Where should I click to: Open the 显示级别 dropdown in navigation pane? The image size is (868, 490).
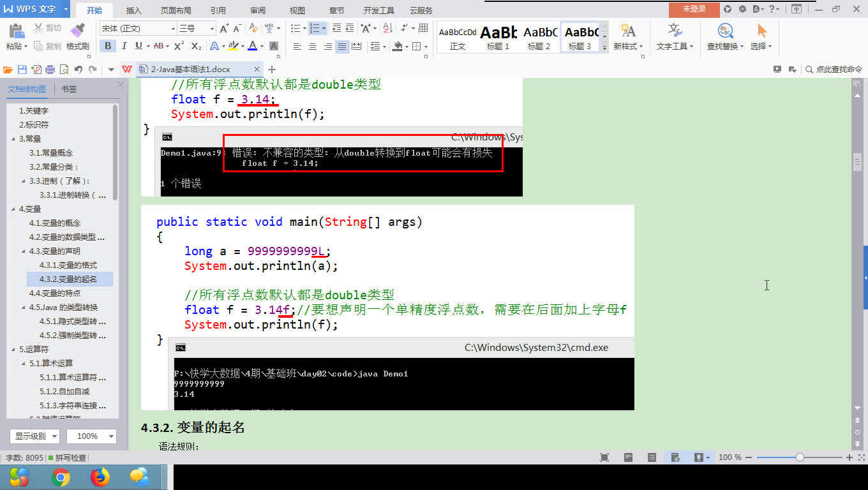(x=34, y=436)
